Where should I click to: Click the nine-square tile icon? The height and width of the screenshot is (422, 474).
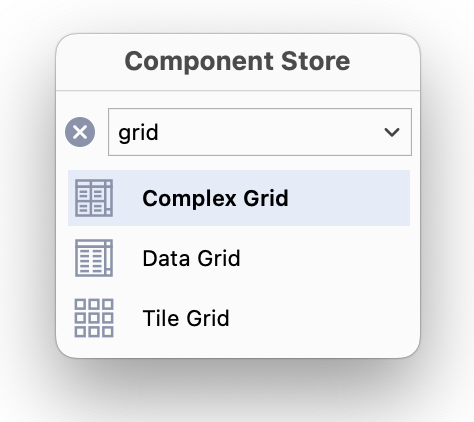(x=94, y=318)
